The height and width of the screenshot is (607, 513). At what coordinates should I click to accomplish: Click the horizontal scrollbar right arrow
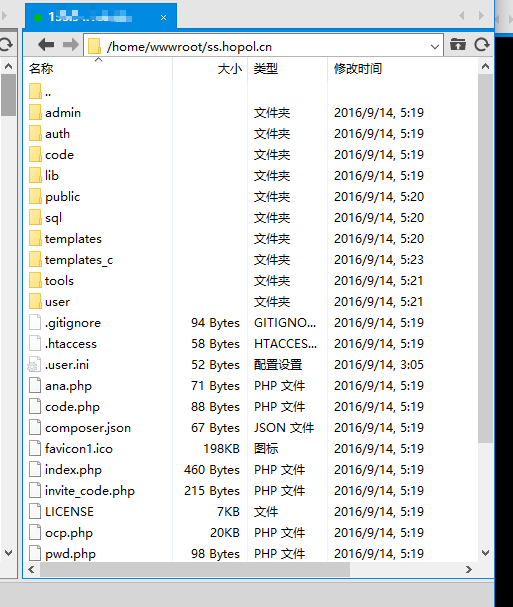click(x=469, y=569)
